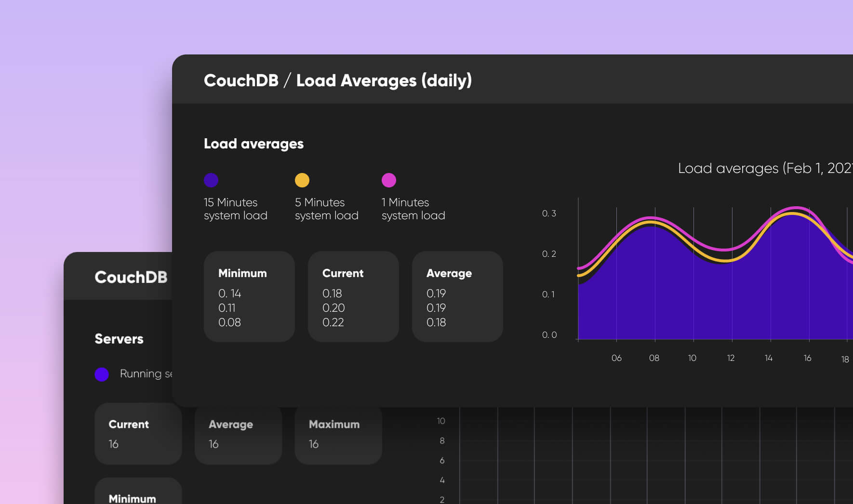Click the purple 15 Minutes legend dot
The width and height of the screenshot is (853, 504).
(211, 180)
